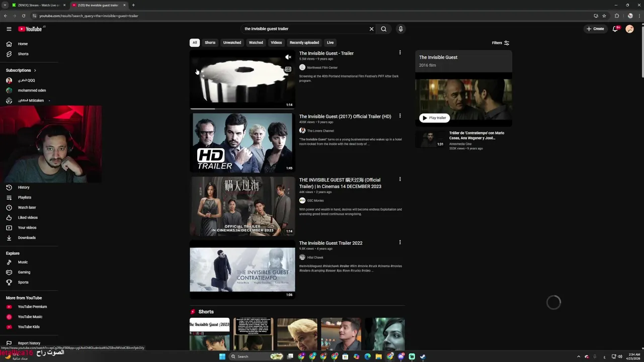Open YouTube Kids

point(29,327)
